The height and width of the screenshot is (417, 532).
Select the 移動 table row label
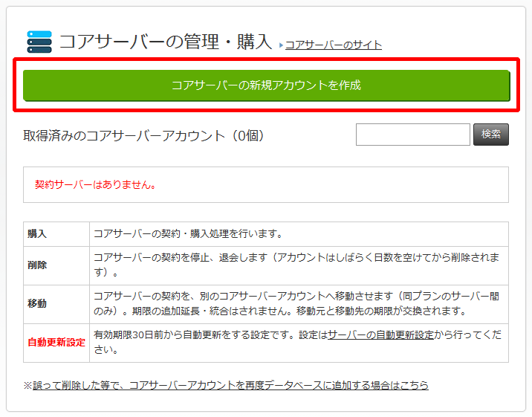37,304
